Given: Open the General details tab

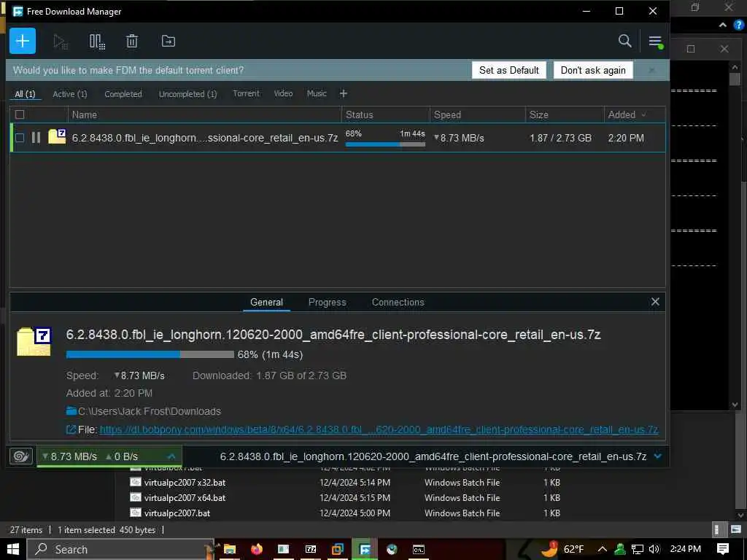Looking at the screenshot, I should (x=266, y=303).
